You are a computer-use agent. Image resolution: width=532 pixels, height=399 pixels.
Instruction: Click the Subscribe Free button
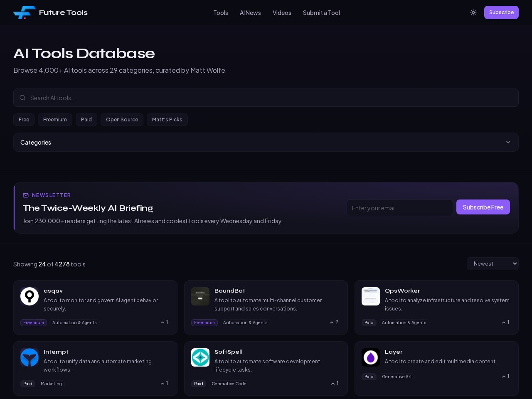483,207
